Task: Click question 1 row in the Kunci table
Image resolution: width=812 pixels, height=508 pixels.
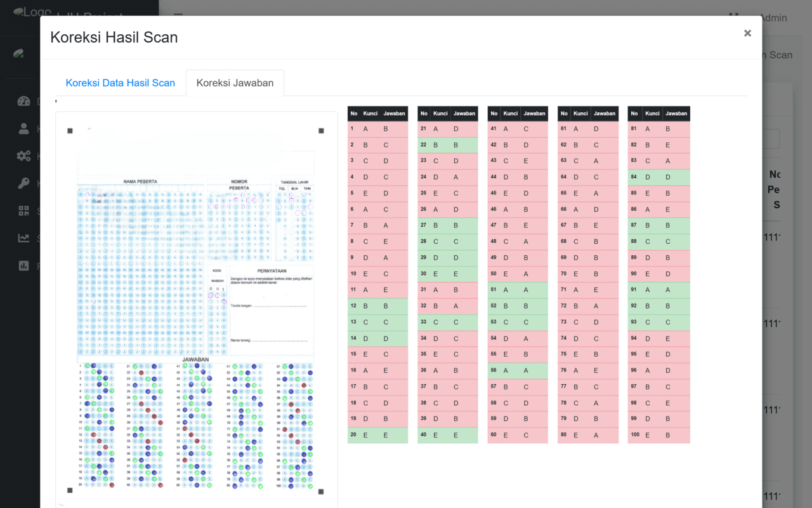Action: coord(377,129)
